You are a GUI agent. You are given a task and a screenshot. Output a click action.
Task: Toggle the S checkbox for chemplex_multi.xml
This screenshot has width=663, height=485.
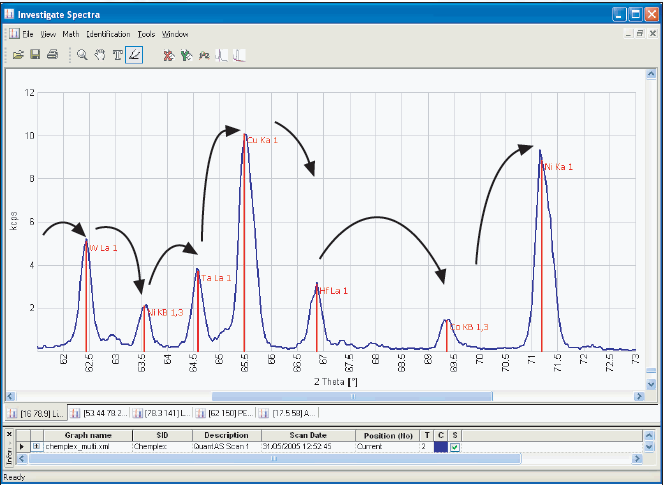coord(455,447)
